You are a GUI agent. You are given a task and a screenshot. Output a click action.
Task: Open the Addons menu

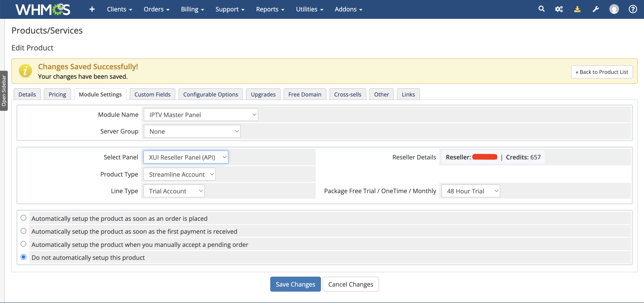[348, 9]
